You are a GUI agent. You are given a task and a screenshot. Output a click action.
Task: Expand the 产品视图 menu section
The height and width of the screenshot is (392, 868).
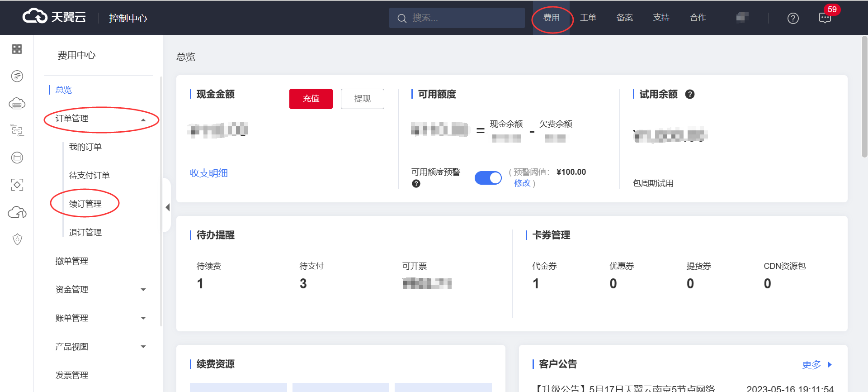pos(143,347)
